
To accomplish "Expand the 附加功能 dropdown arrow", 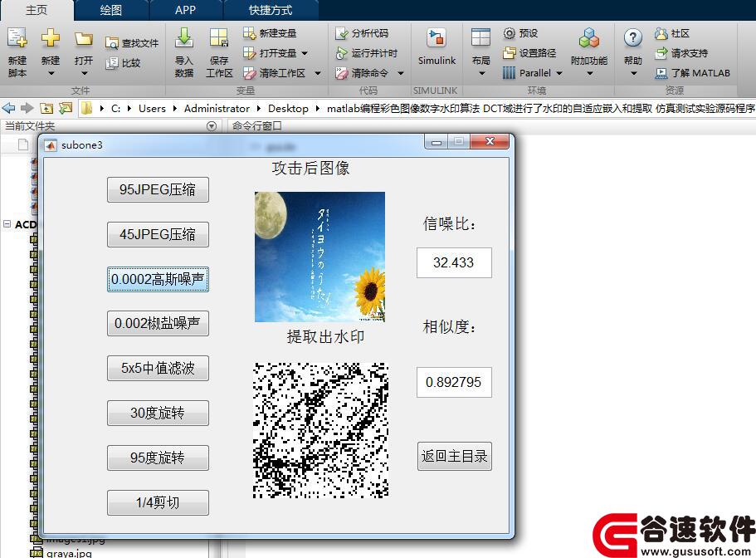I will click(x=589, y=73).
